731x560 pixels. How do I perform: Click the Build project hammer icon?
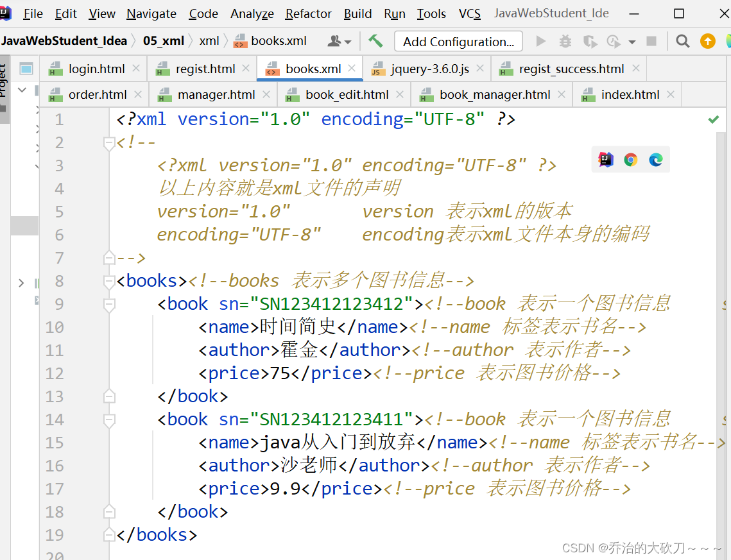click(375, 42)
